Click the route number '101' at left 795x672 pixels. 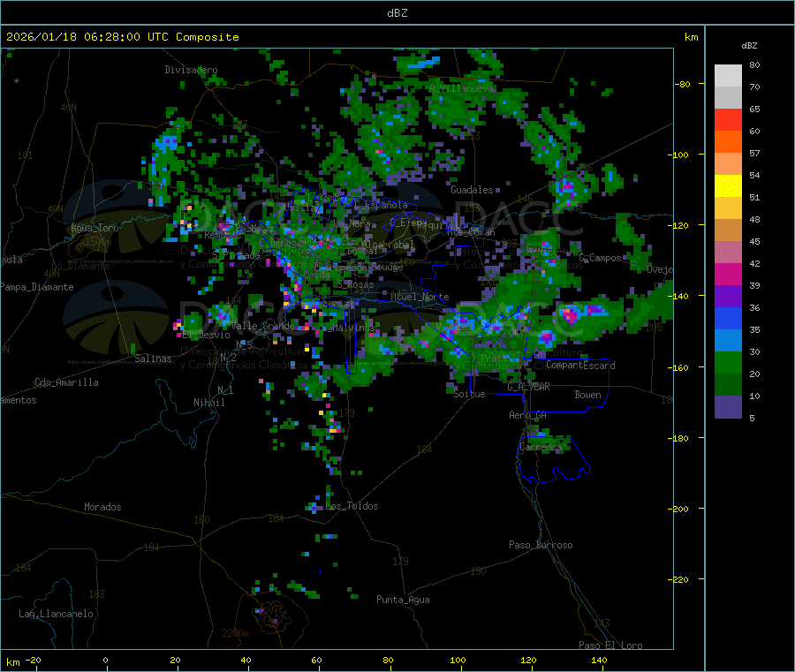click(x=25, y=155)
